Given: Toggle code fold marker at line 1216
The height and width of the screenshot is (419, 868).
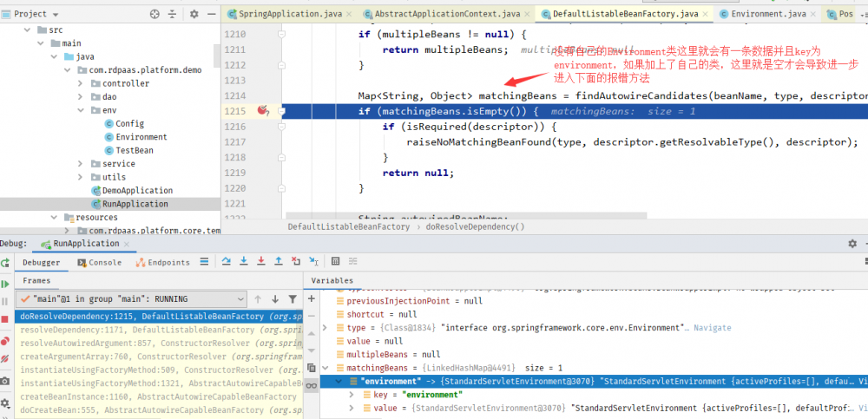Looking at the screenshot, I should point(281,127).
